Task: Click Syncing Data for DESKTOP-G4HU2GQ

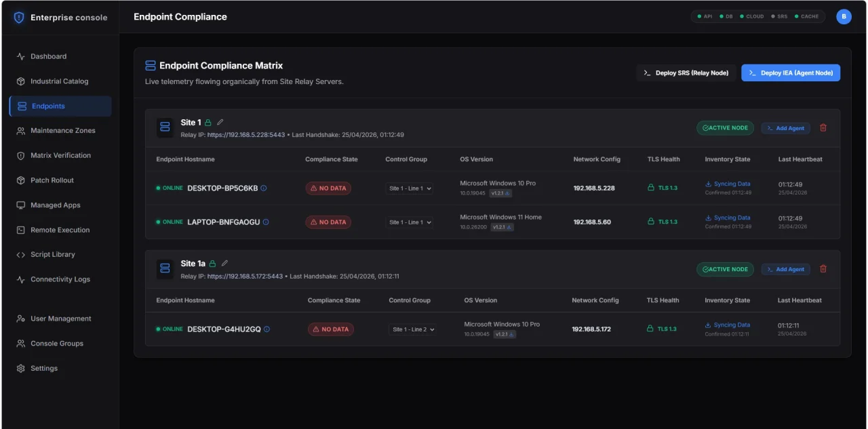Action: coord(728,325)
